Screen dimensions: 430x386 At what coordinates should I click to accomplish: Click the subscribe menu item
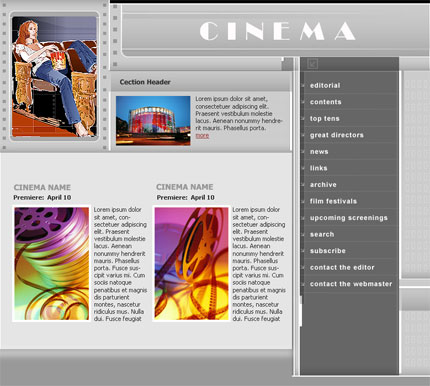click(328, 251)
